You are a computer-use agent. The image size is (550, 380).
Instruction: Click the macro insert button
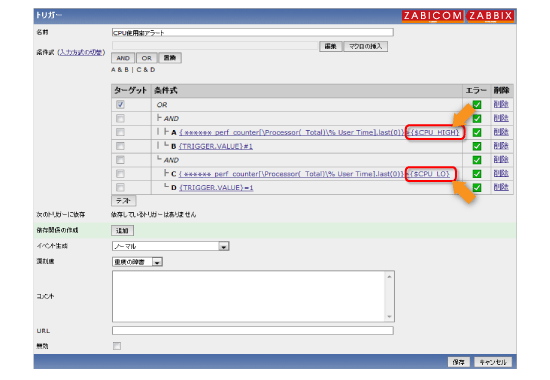click(x=365, y=46)
